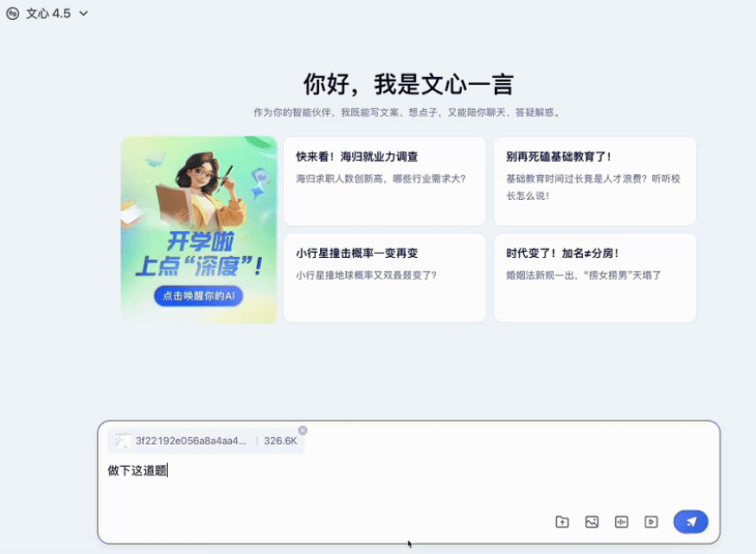
Task: Click 点击唤醒你的AI on the promo card
Action: pos(197,295)
